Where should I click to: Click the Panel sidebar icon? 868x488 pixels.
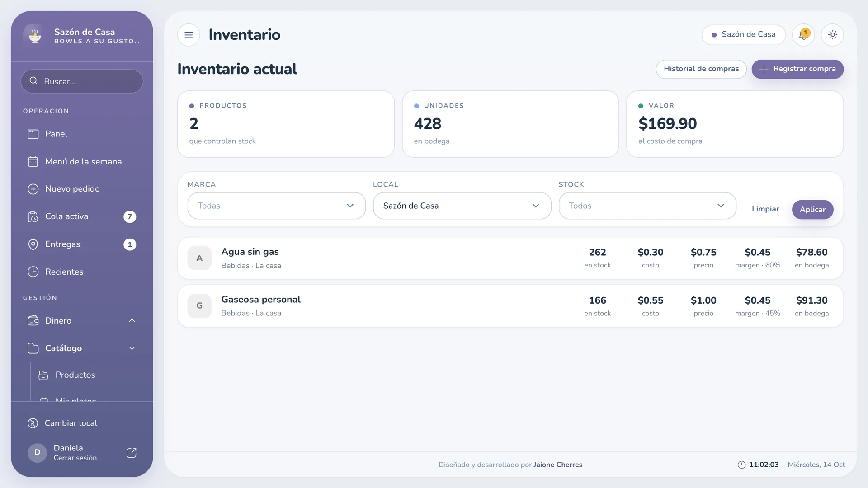pyautogui.click(x=33, y=134)
